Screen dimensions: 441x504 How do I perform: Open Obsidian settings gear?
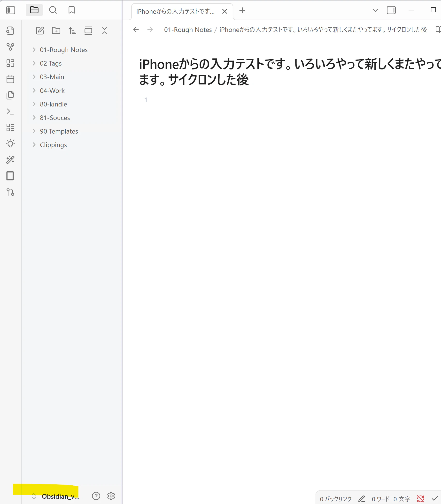click(x=111, y=496)
